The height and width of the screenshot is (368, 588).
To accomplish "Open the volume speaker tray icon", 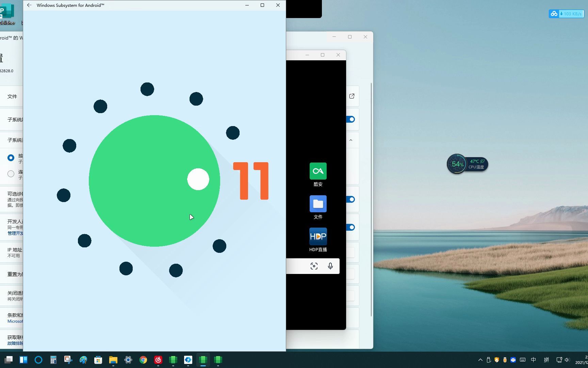I will tap(567, 360).
